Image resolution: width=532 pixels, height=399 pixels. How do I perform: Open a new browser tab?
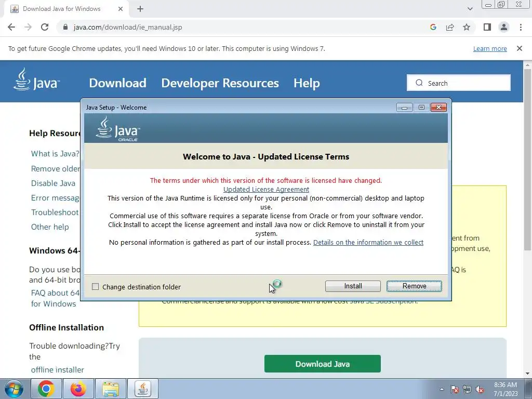pos(140,9)
